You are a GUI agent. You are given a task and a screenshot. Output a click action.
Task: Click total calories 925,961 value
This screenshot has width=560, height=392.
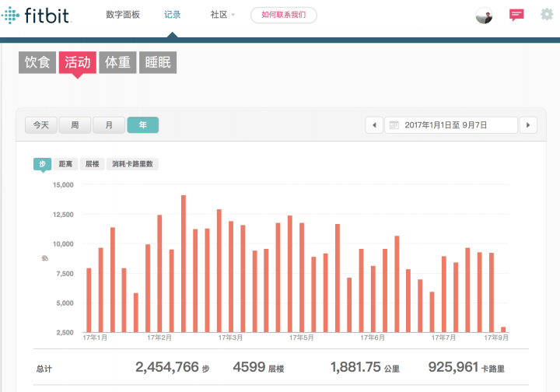(x=453, y=367)
